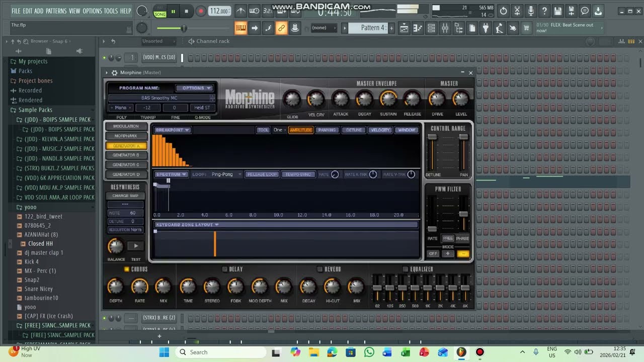Click the red record button
This screenshot has height=362, width=644.
pyautogui.click(x=200, y=11)
